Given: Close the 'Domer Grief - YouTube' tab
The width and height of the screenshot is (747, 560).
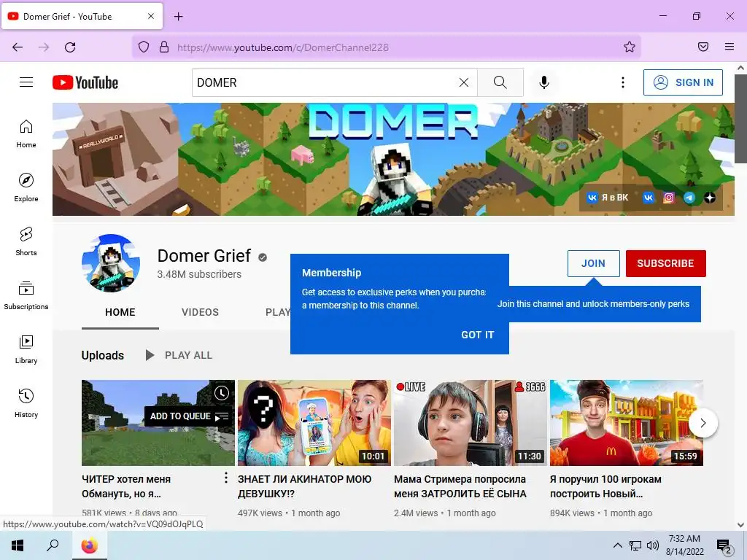Looking at the screenshot, I should [150, 16].
